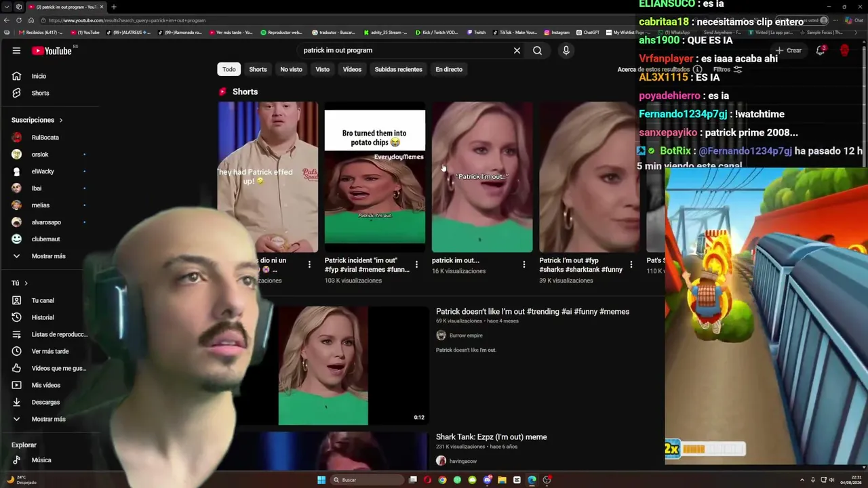Select the Shorts filter chip

[x=258, y=69]
